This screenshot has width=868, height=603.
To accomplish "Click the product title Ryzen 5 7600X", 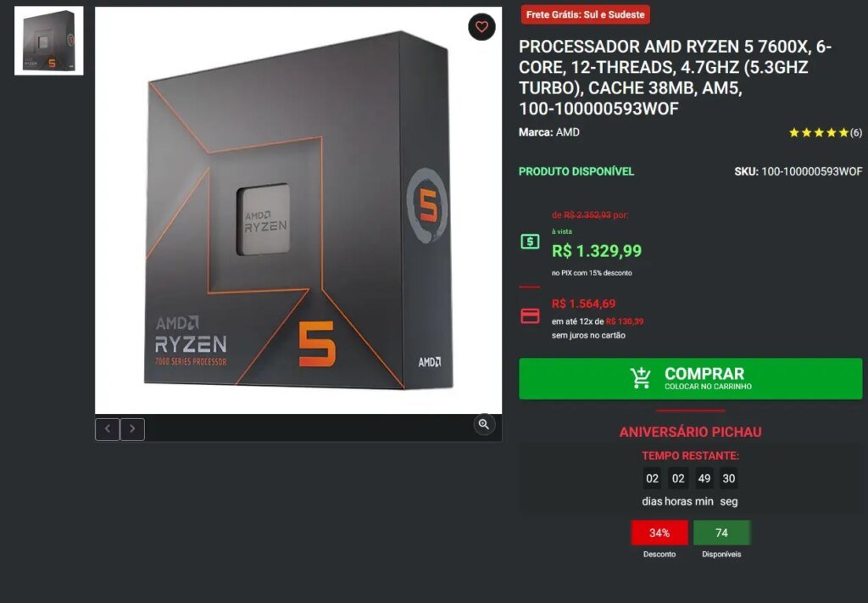I will click(x=675, y=77).
